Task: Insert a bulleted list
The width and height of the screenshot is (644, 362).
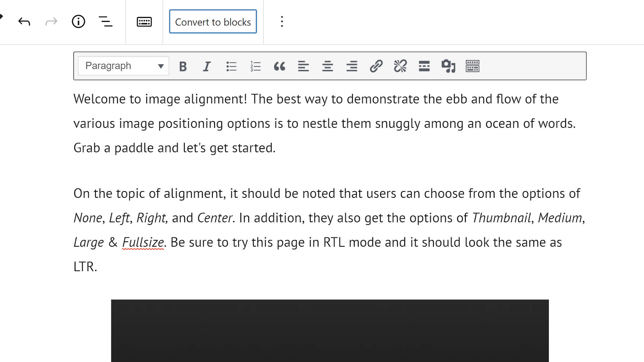Action: [x=231, y=66]
